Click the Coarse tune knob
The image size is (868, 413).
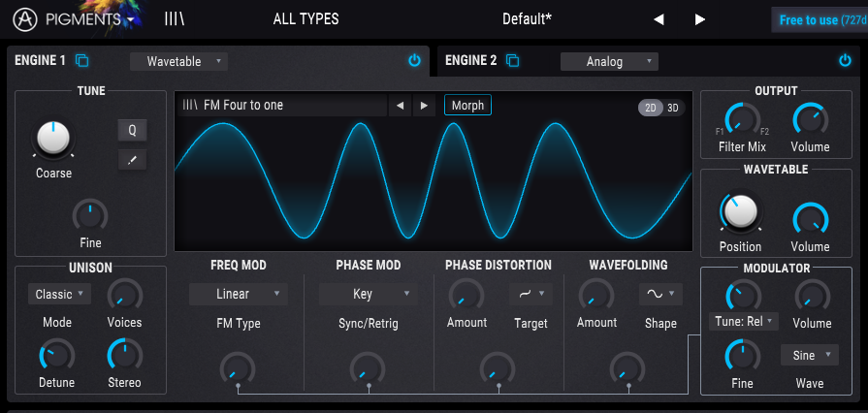pyautogui.click(x=53, y=138)
